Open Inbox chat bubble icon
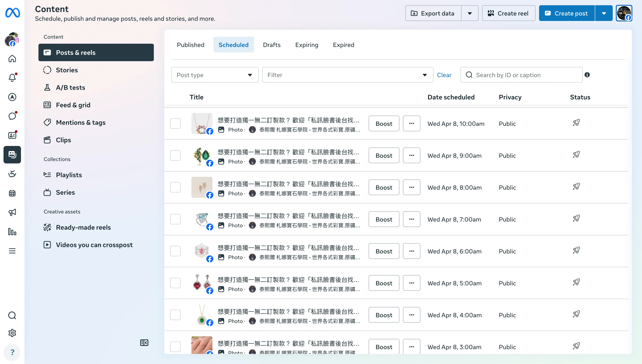The width and height of the screenshot is (642, 364). click(x=12, y=116)
